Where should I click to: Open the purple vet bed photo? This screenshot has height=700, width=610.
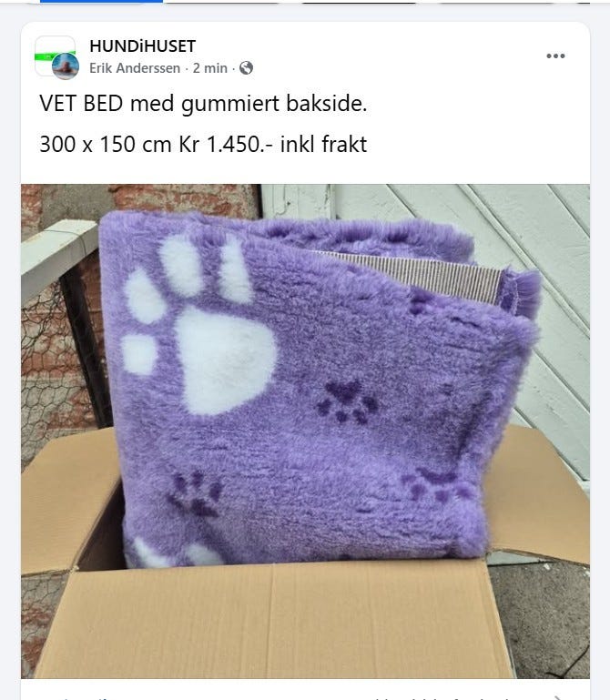(305, 431)
